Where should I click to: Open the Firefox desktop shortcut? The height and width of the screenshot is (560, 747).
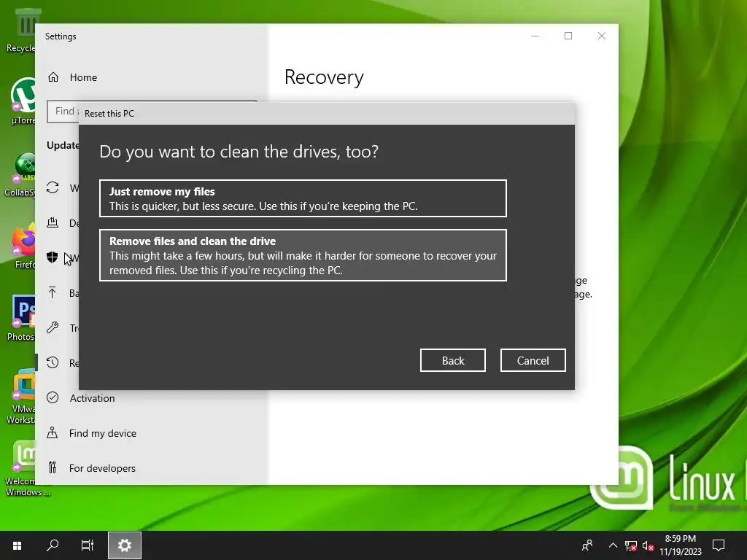pyautogui.click(x=24, y=246)
